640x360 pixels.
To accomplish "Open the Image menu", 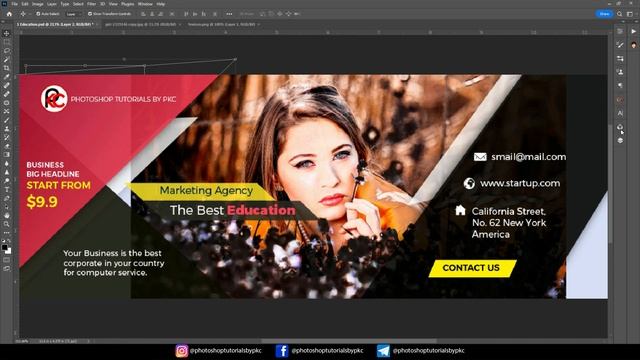I will point(38,4).
